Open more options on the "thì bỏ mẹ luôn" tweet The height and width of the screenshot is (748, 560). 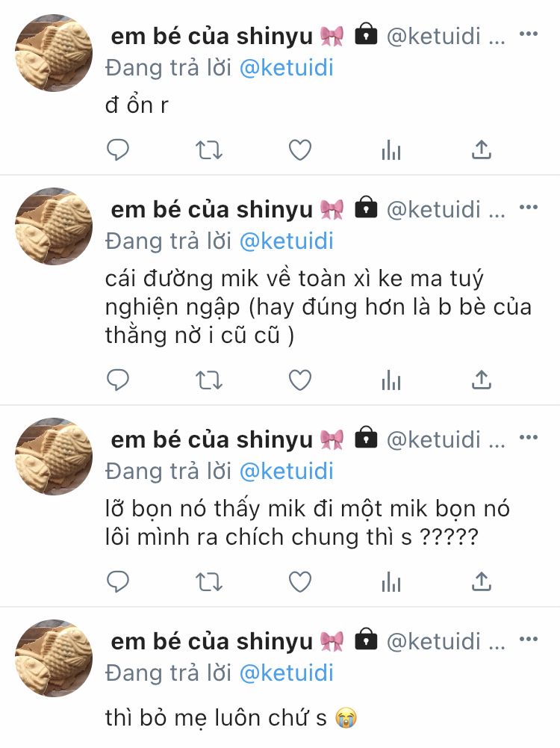pyautogui.click(x=529, y=639)
